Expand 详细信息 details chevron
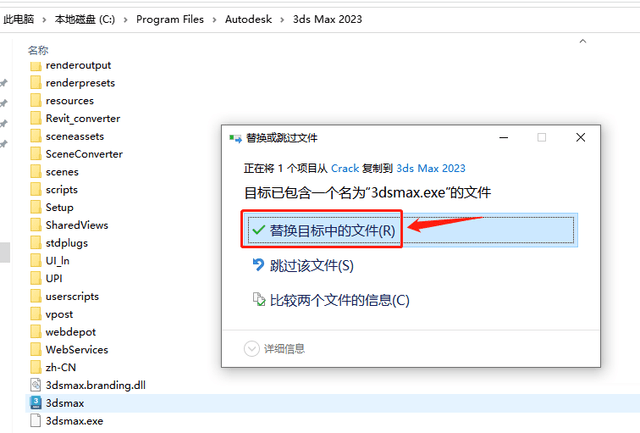 [252, 348]
